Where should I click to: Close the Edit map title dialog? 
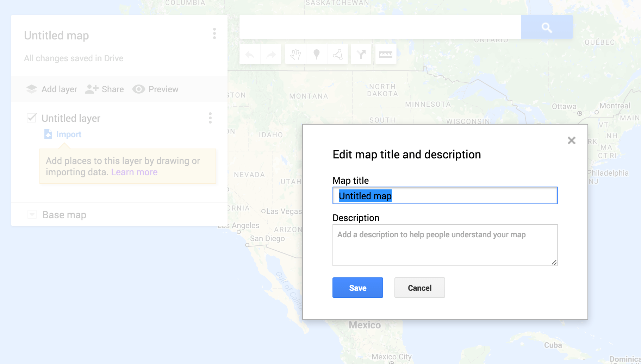coord(571,140)
